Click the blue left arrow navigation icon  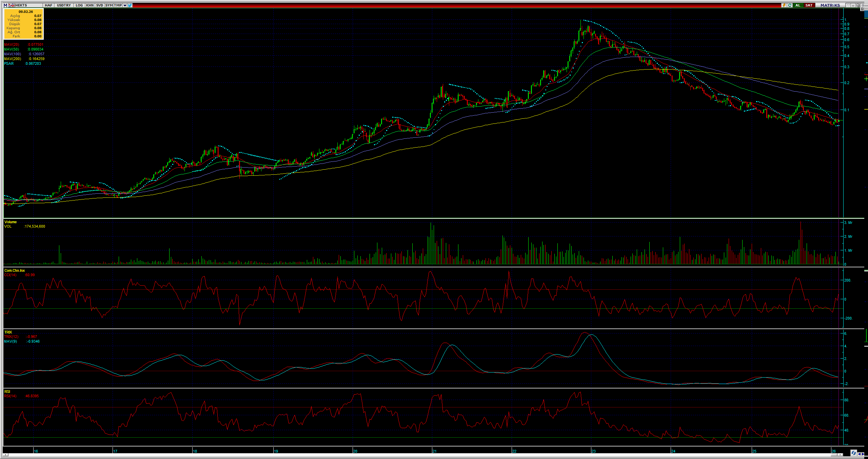coord(860,454)
